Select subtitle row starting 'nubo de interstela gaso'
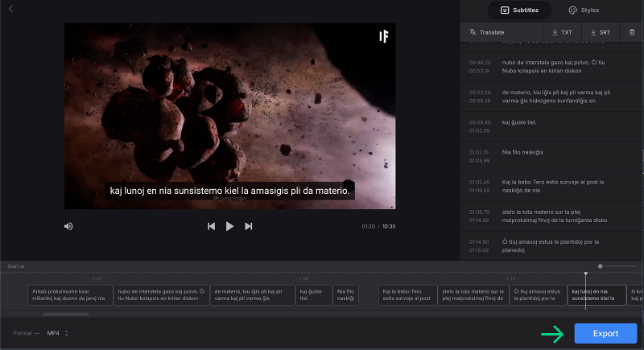The width and height of the screenshot is (644, 350). (551, 67)
